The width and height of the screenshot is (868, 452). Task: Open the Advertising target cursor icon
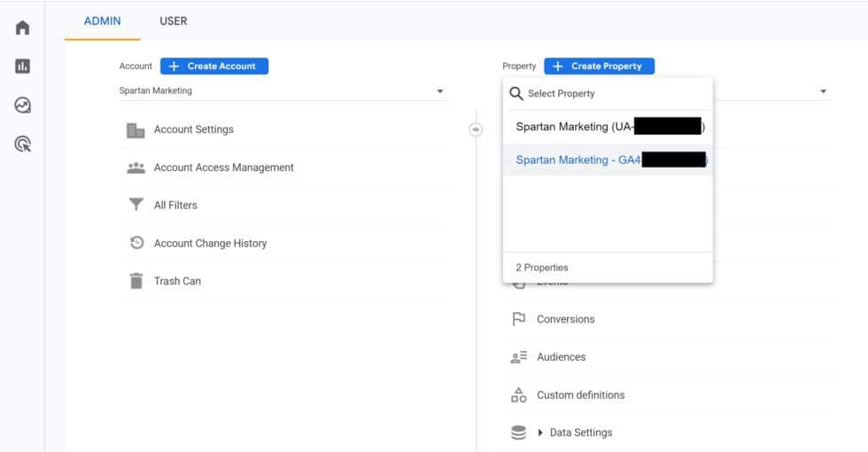22,144
